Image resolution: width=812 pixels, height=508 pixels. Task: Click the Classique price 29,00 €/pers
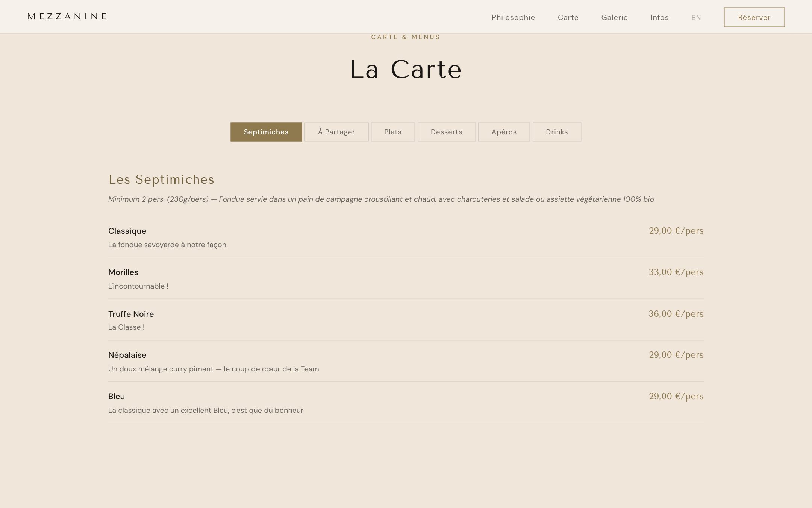tap(676, 231)
